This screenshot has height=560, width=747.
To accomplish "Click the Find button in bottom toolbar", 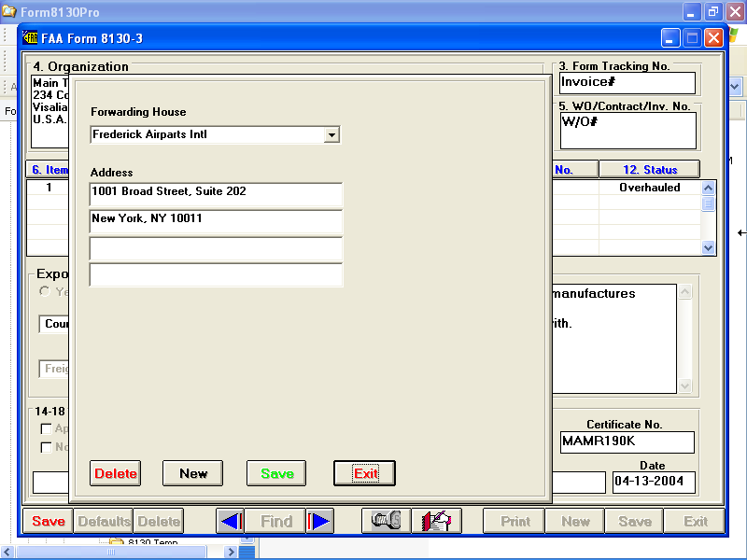I will click(275, 522).
